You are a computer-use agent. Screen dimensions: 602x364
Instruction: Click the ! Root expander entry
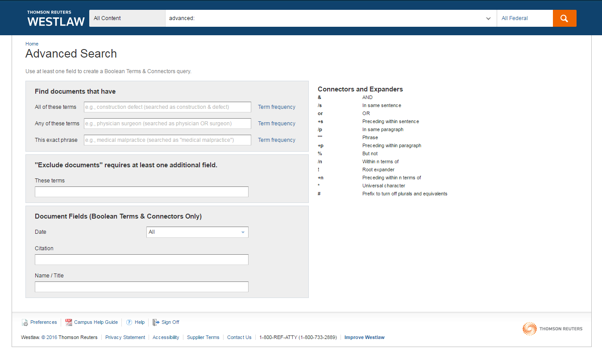click(356, 170)
